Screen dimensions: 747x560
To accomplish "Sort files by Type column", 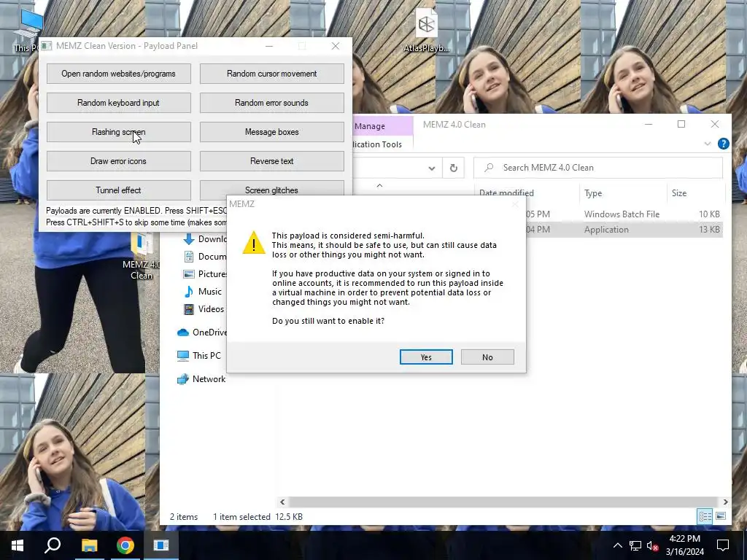I will 593,192.
